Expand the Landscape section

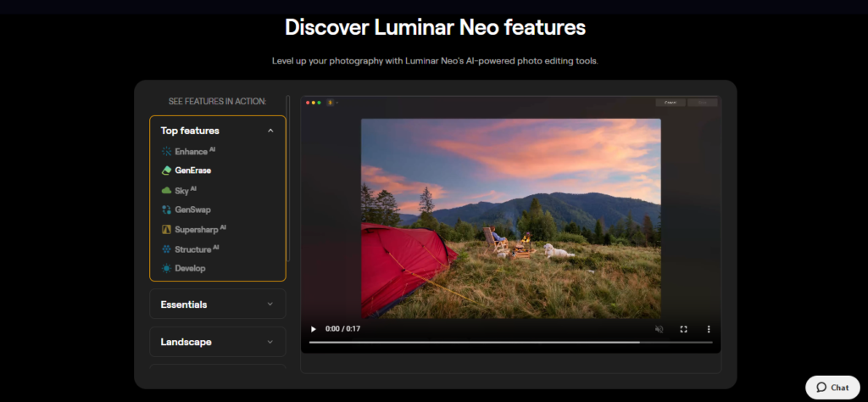218,342
